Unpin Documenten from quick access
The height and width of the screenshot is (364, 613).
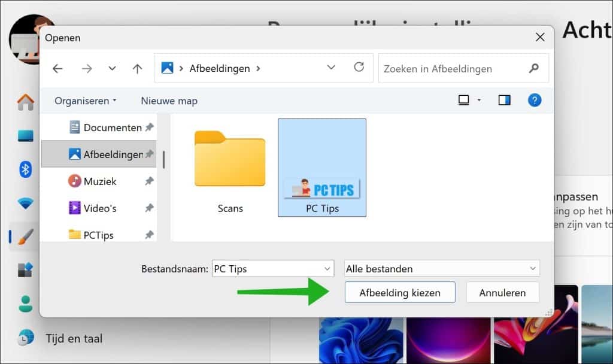click(x=149, y=127)
